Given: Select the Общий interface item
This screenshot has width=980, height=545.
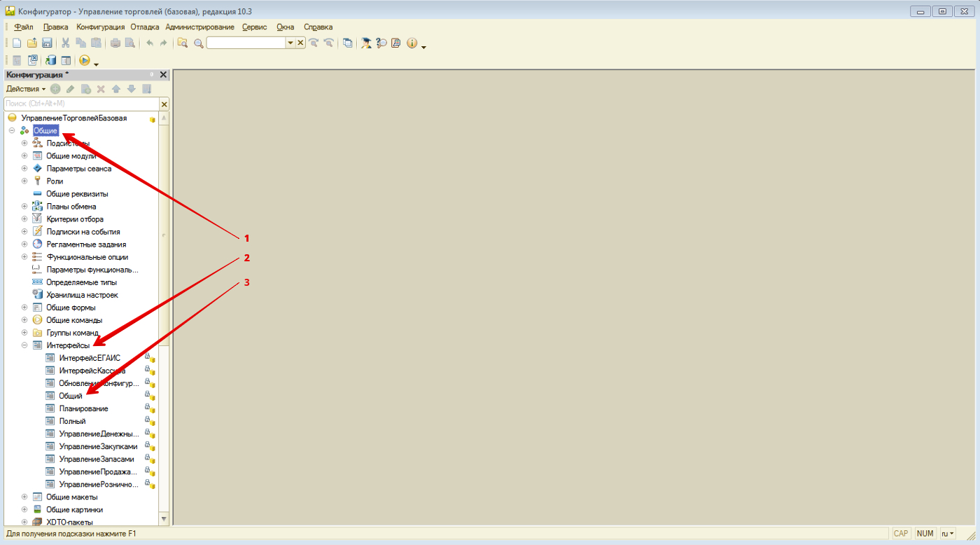Looking at the screenshot, I should pyautogui.click(x=71, y=396).
